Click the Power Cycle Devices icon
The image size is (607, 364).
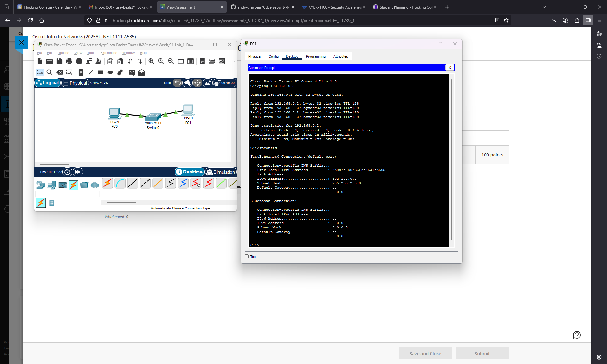[67, 172]
